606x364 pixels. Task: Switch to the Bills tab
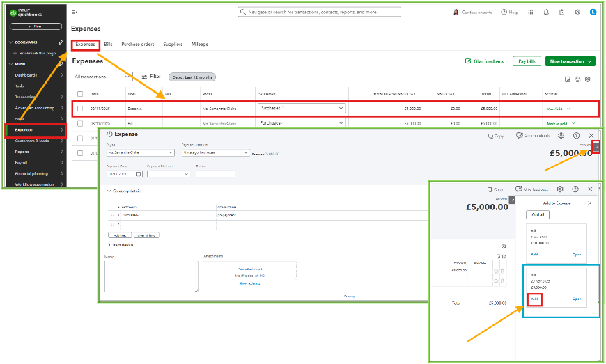pos(108,45)
